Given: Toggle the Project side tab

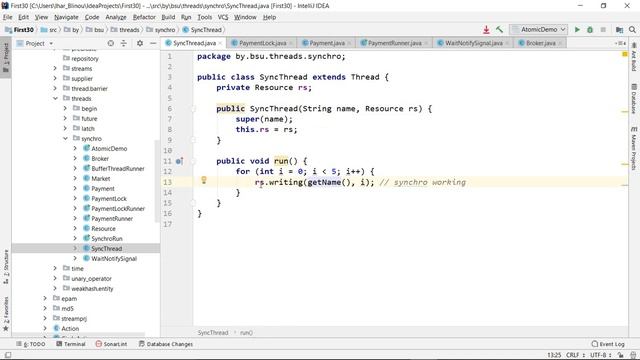Looking at the screenshot, I should (6, 58).
